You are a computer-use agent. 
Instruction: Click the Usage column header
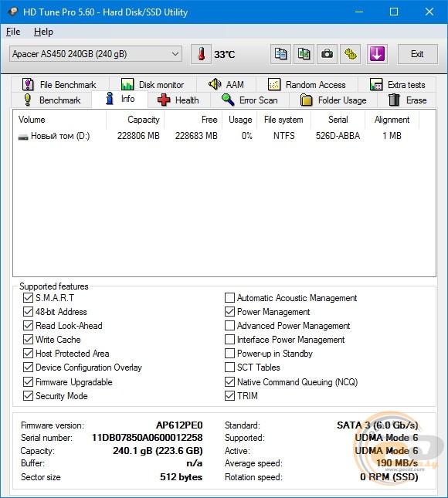click(239, 120)
